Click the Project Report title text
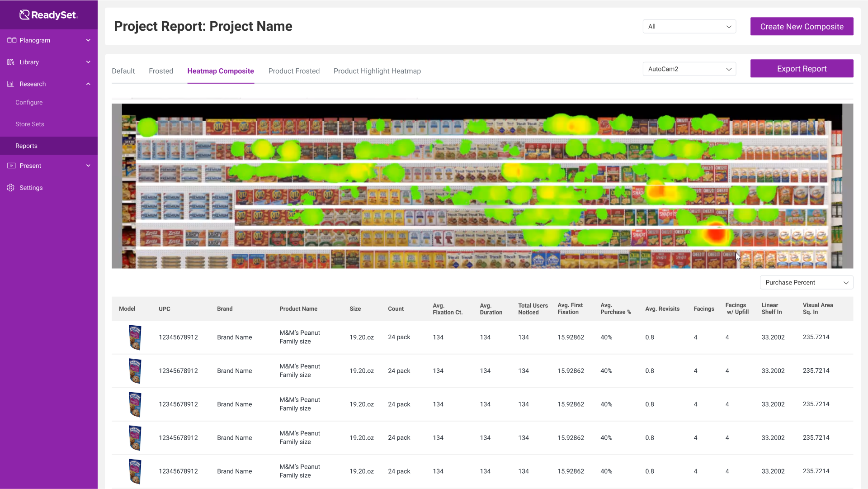This screenshot has width=868, height=489. pos(203,26)
